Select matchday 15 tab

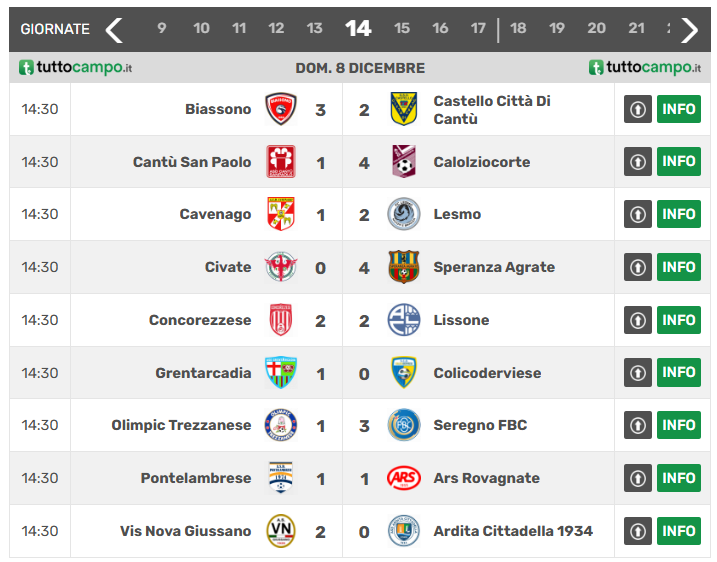(x=402, y=29)
